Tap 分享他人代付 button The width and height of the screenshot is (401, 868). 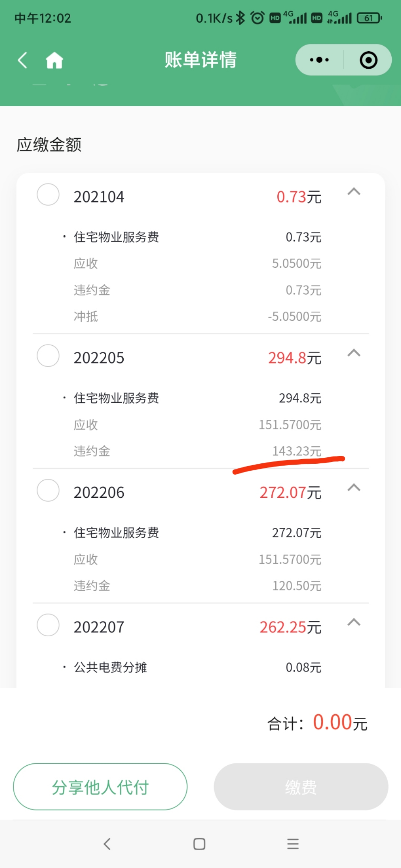click(x=100, y=787)
